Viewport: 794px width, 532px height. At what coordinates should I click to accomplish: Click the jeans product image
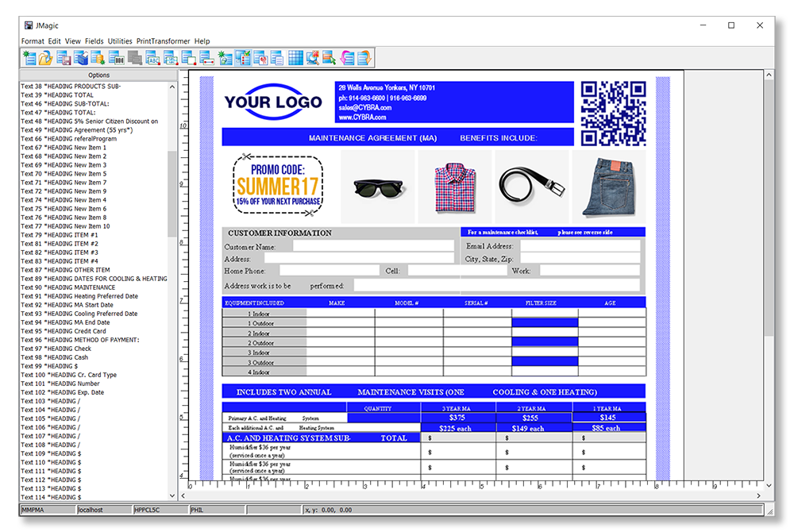pyautogui.click(x=609, y=187)
